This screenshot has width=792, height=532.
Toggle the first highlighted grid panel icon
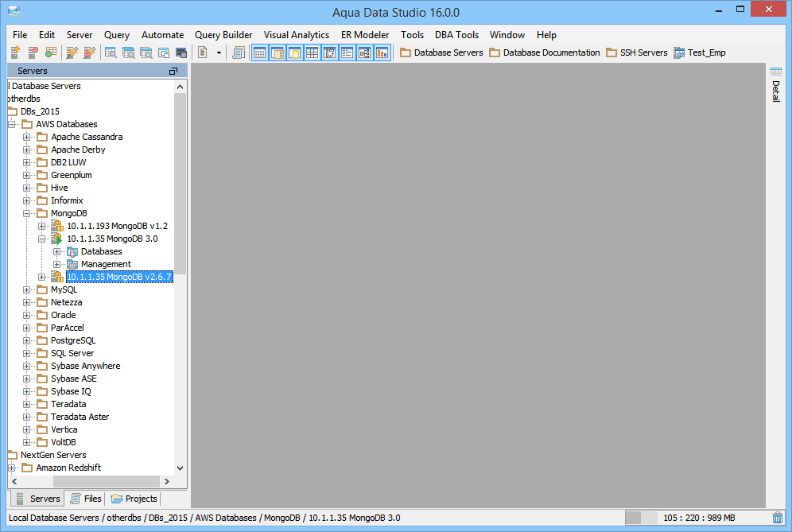[x=259, y=52]
